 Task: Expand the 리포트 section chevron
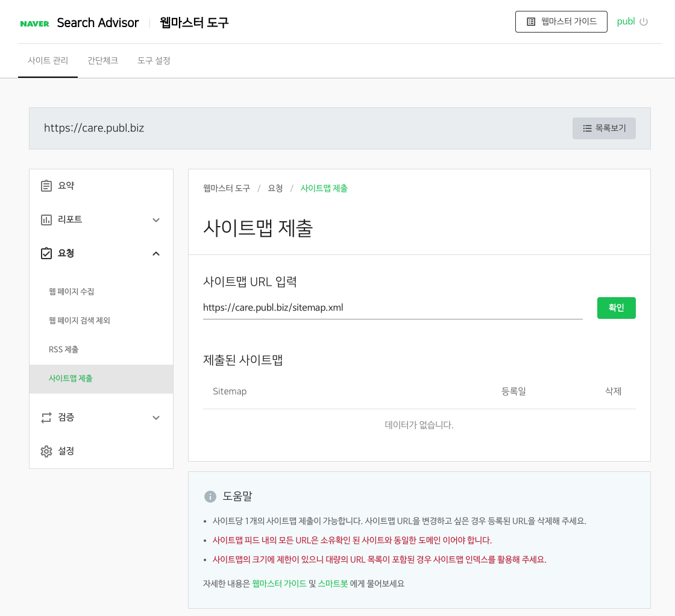tap(156, 219)
